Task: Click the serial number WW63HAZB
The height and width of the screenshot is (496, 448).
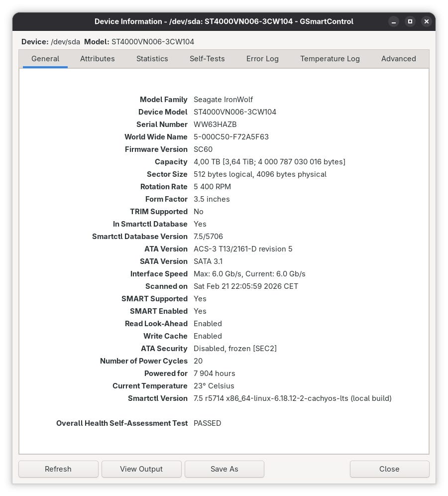Action: tap(215, 124)
